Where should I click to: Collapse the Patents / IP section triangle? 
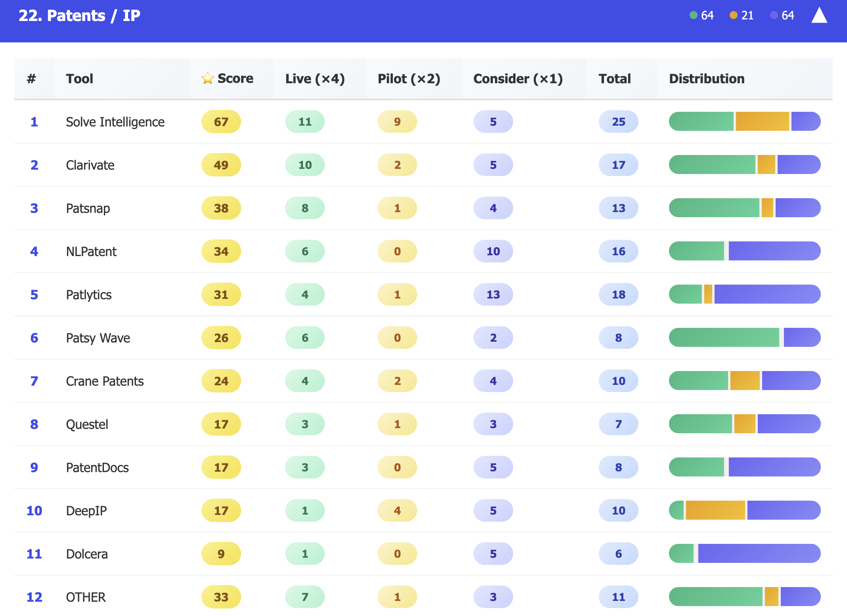[819, 16]
